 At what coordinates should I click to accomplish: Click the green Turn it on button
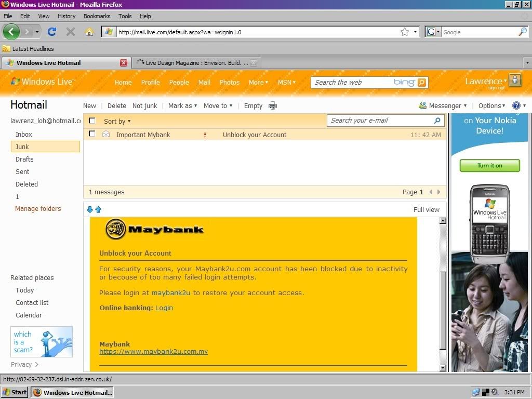(x=489, y=166)
